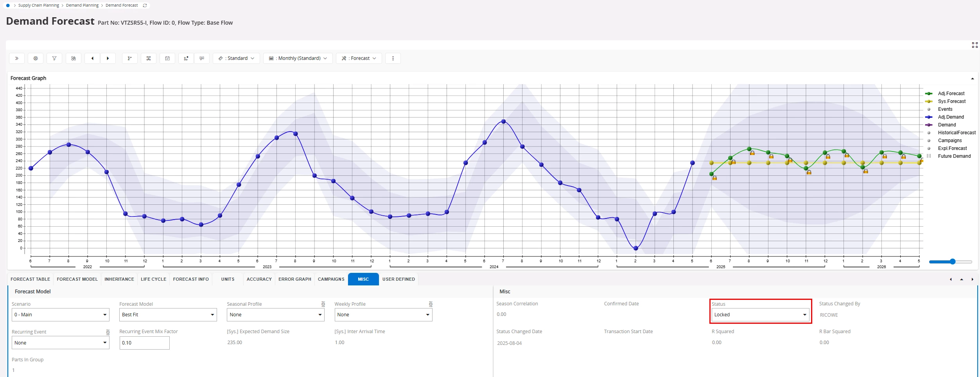The image size is (980, 377).
Task: Click the scatter points toolbar icon
Action: (x=186, y=58)
